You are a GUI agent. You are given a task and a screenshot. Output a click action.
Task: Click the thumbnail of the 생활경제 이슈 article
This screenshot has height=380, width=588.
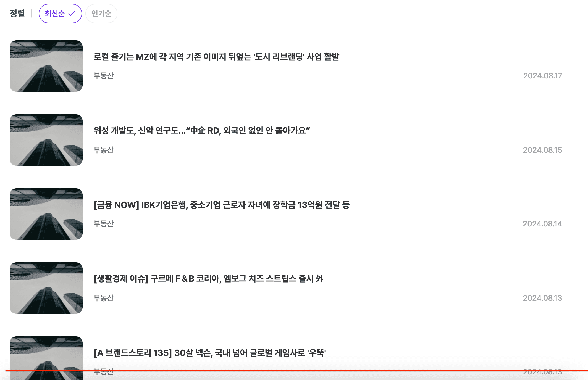pos(46,288)
